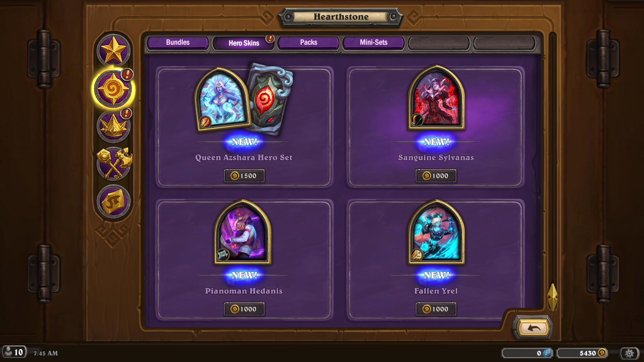Click the gold scrollbar handle
The width and height of the screenshot is (644, 362).
(x=552, y=297)
